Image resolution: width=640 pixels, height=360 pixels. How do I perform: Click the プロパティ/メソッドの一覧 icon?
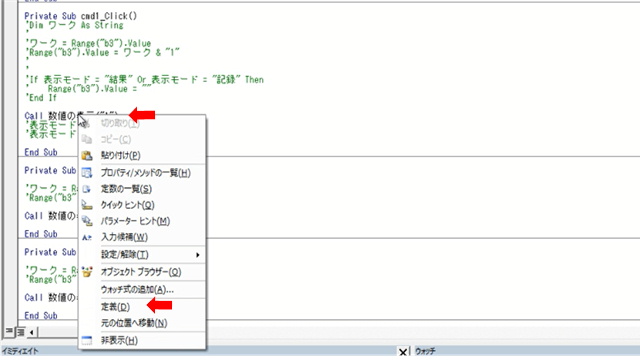click(x=87, y=173)
